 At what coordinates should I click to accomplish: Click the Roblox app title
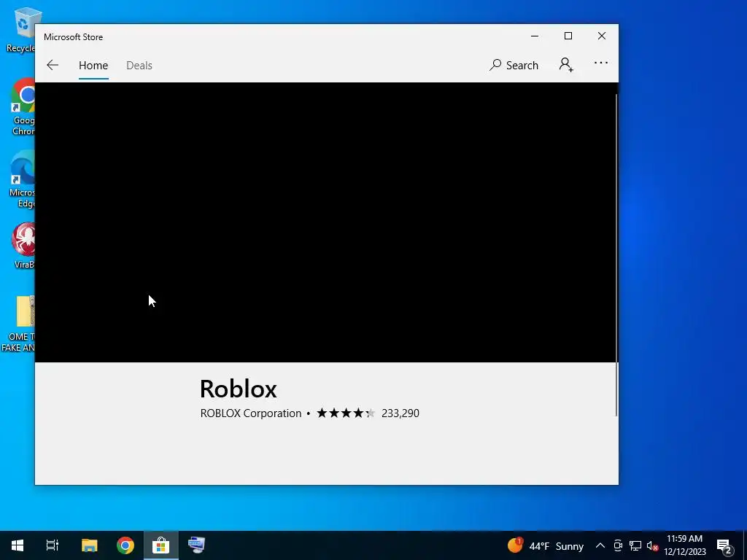tap(239, 389)
